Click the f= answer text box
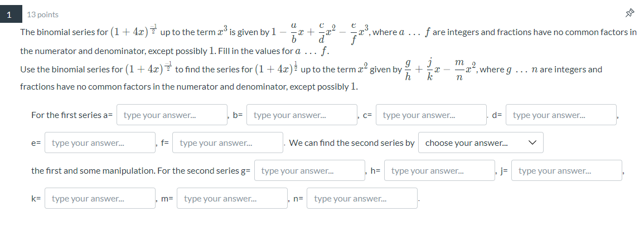This screenshot has height=226, width=644. click(x=228, y=143)
